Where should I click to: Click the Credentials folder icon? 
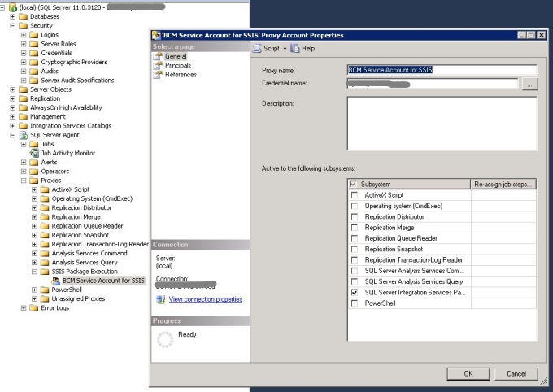pos(34,53)
